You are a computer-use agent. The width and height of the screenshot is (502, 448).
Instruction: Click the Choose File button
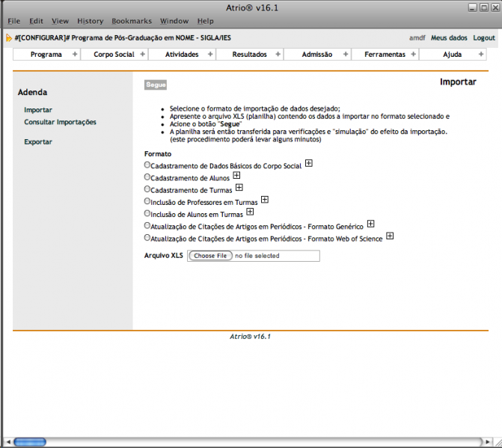209,256
